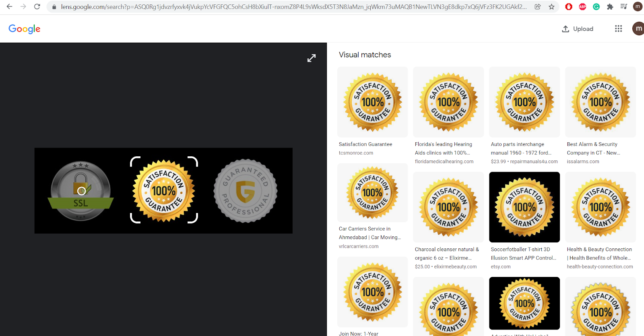The width and height of the screenshot is (644, 336).
Task: Open Health & Beauty Connection result
Action: coord(599,254)
